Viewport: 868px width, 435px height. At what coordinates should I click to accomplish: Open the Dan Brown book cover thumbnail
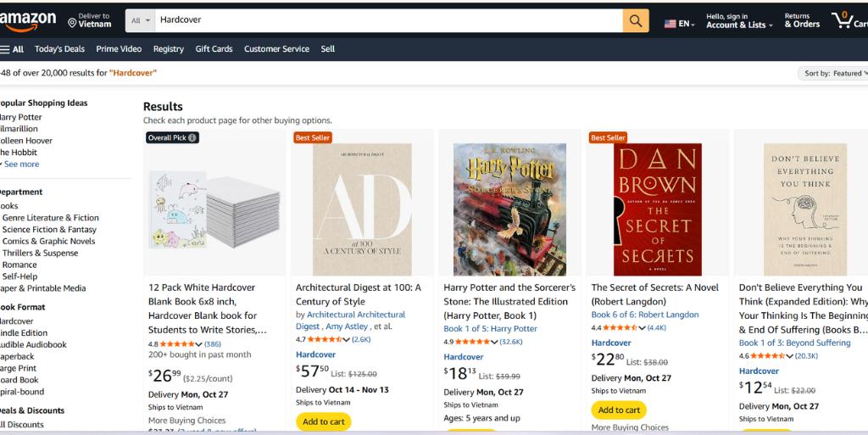(x=657, y=209)
